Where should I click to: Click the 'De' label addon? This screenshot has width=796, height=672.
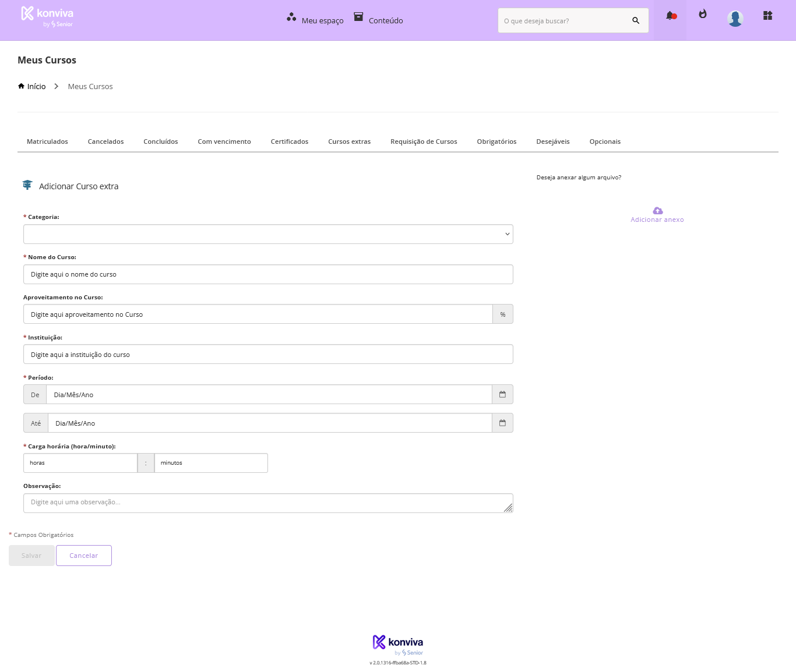pyautogui.click(x=35, y=394)
